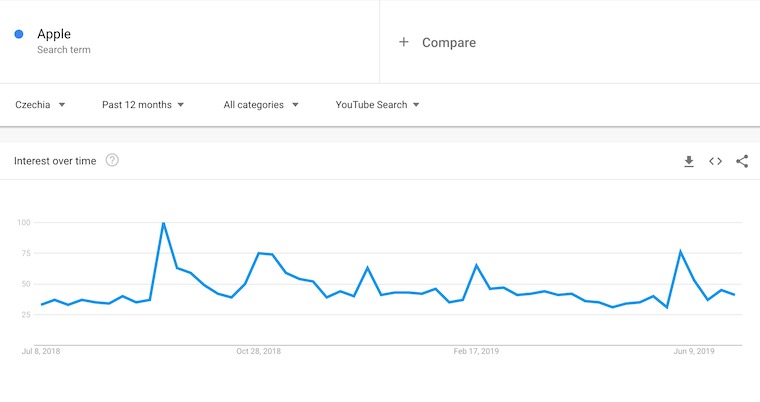Image resolution: width=760 pixels, height=402 pixels.
Task: Click the Apple search term text
Action: coord(54,34)
